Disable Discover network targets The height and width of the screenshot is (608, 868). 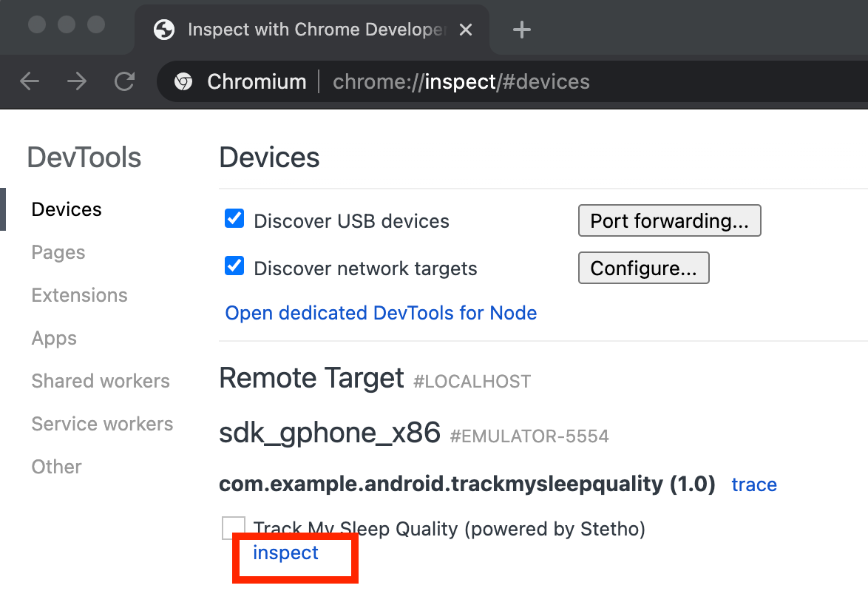tap(234, 266)
